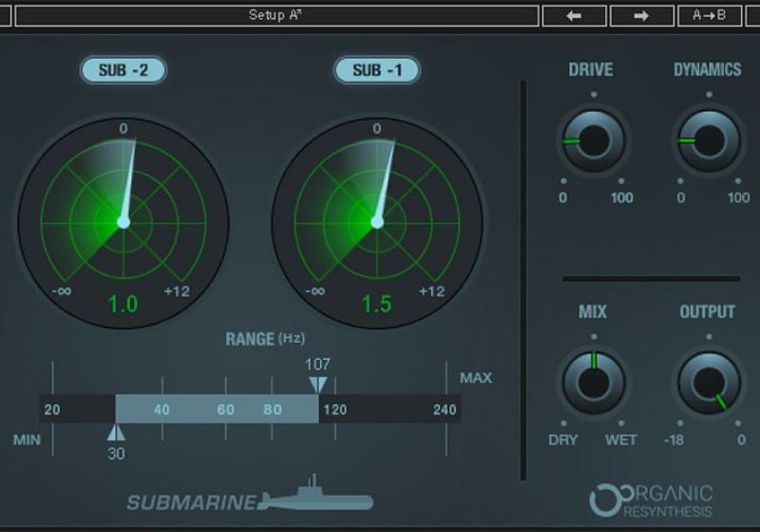Click the upper range marker at 107
The width and height of the screenshot is (760, 532).
[x=318, y=383]
